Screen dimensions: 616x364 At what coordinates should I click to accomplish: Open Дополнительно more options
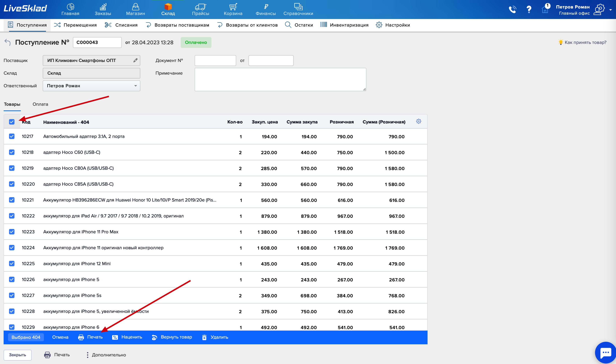tap(106, 355)
